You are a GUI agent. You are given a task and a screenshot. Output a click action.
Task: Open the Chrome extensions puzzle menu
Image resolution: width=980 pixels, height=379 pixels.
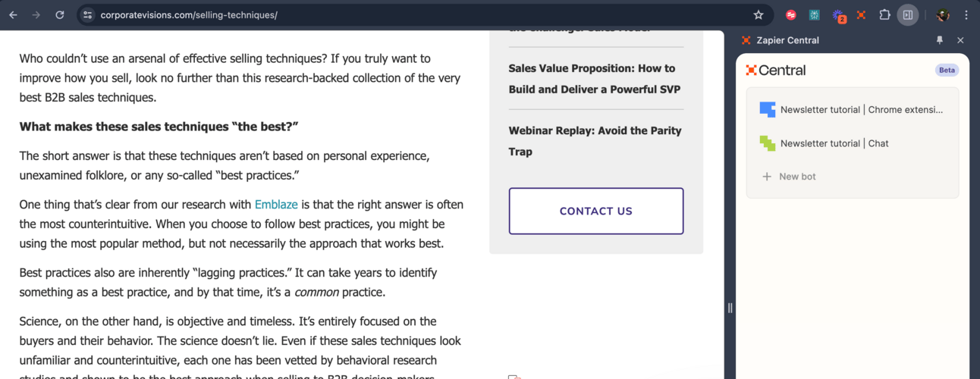(884, 14)
